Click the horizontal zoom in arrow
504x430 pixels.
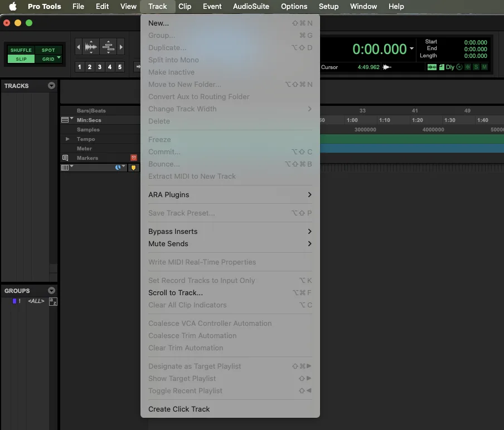pos(121,47)
